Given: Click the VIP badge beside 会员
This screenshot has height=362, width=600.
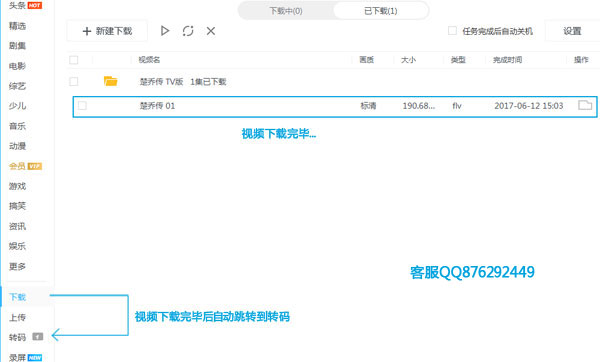Looking at the screenshot, I should pyautogui.click(x=35, y=166).
